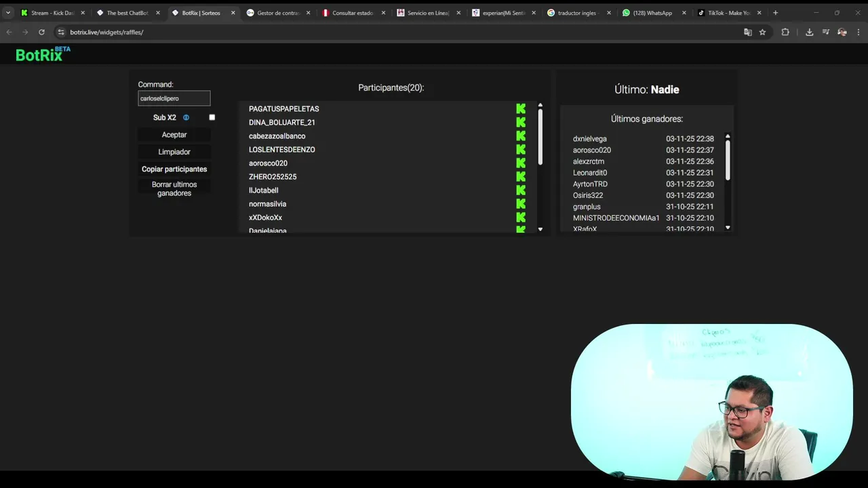Screen dimensions: 868x488
Task: Switch to the Stream - Kick Dashboard tab
Action: tap(53, 13)
